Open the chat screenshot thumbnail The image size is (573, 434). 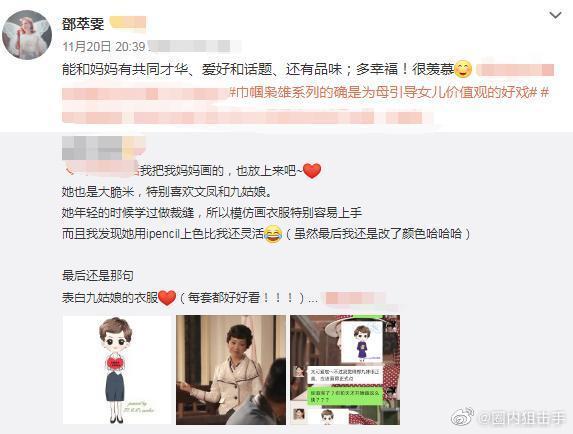(x=345, y=370)
